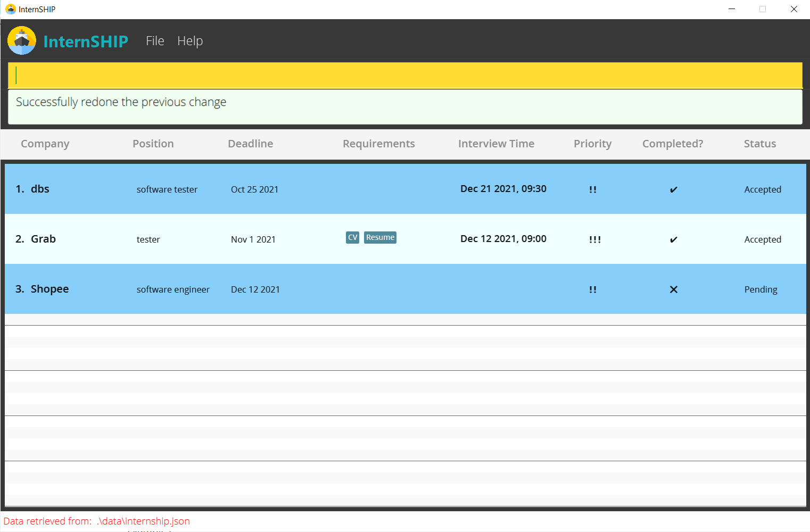Click the Accepted status for dbs
This screenshot has width=810, height=532.
tap(763, 189)
